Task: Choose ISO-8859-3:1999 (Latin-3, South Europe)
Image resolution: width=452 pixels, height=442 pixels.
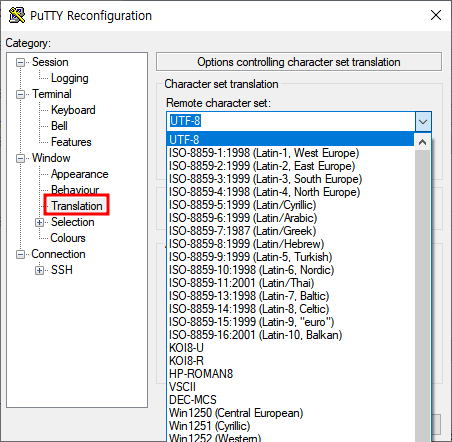Action: click(x=290, y=179)
